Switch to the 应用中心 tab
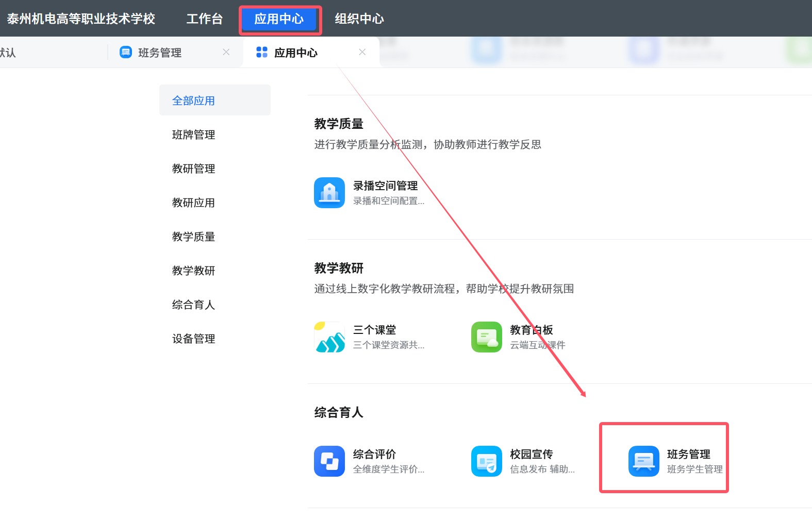The width and height of the screenshot is (812, 521). (x=311, y=52)
